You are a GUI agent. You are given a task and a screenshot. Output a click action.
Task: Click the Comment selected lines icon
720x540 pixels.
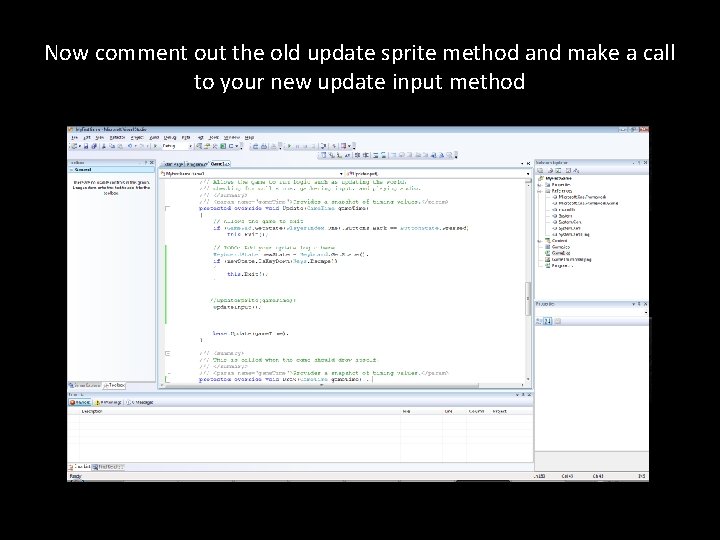pos(375,155)
